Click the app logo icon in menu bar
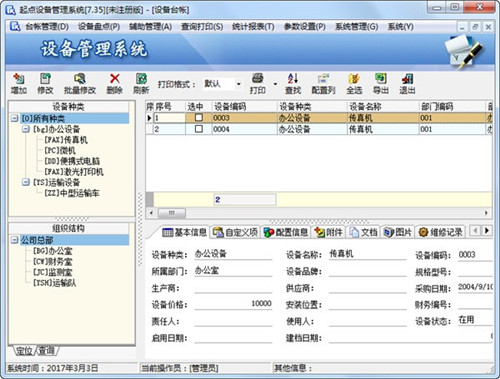The width and height of the screenshot is (500, 379). click(x=15, y=26)
